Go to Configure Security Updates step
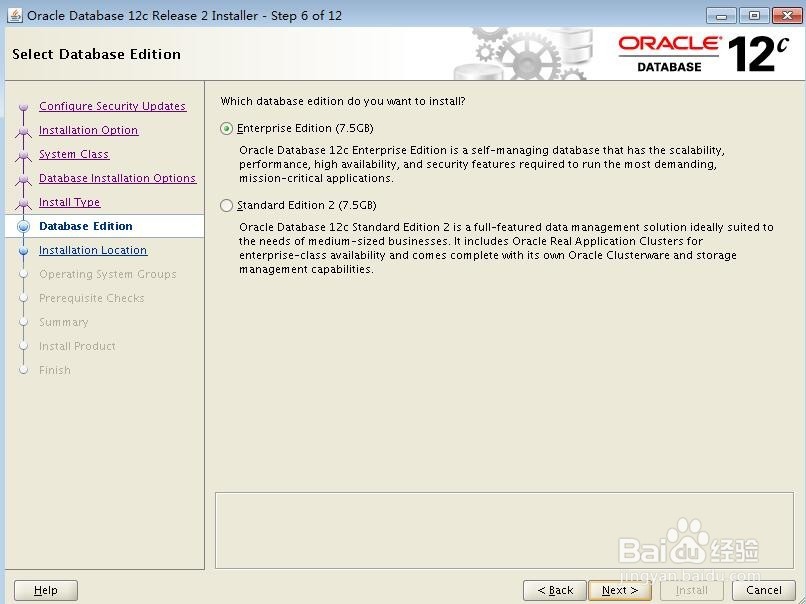 (113, 106)
